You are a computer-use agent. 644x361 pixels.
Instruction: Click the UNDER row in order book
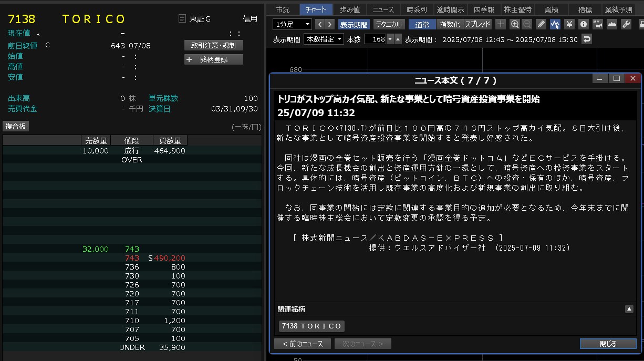(132, 347)
